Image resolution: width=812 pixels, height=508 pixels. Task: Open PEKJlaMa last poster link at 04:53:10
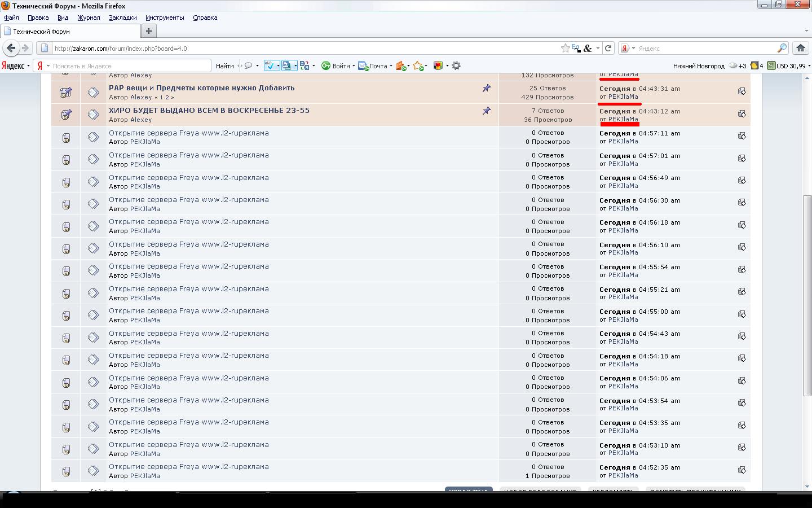coord(623,453)
